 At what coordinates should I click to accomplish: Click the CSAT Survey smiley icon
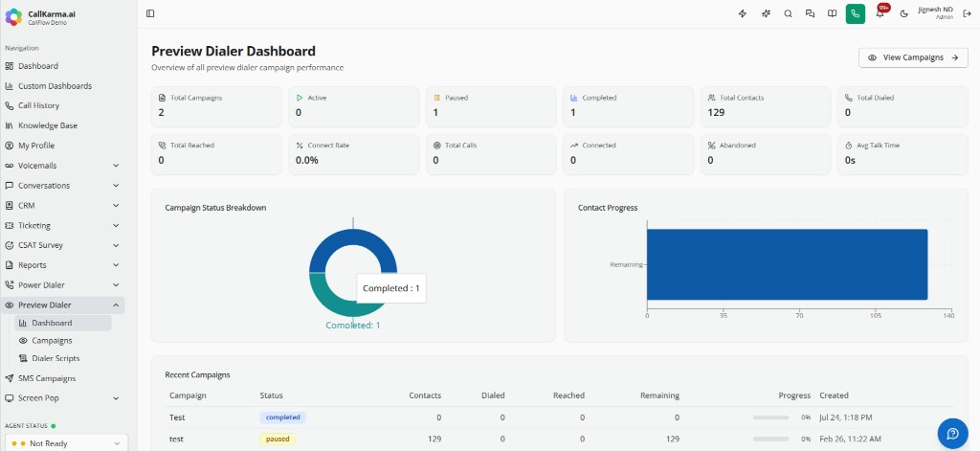pos(9,245)
